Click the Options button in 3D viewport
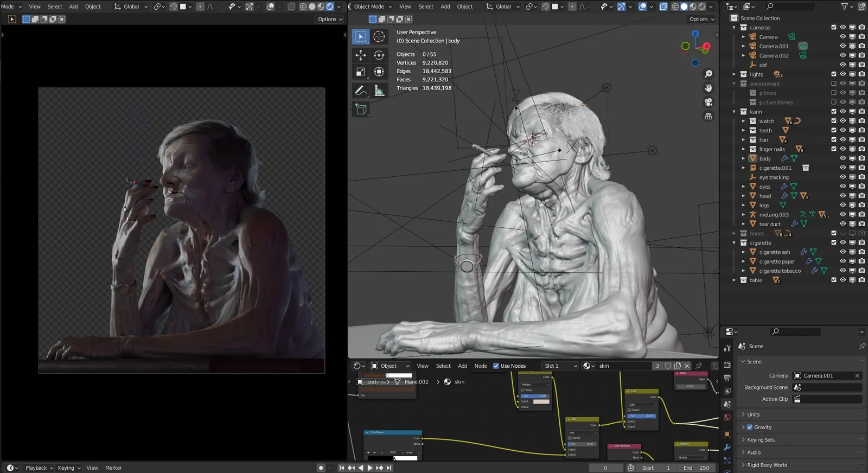Screen dimensions: 868x473 701,19
